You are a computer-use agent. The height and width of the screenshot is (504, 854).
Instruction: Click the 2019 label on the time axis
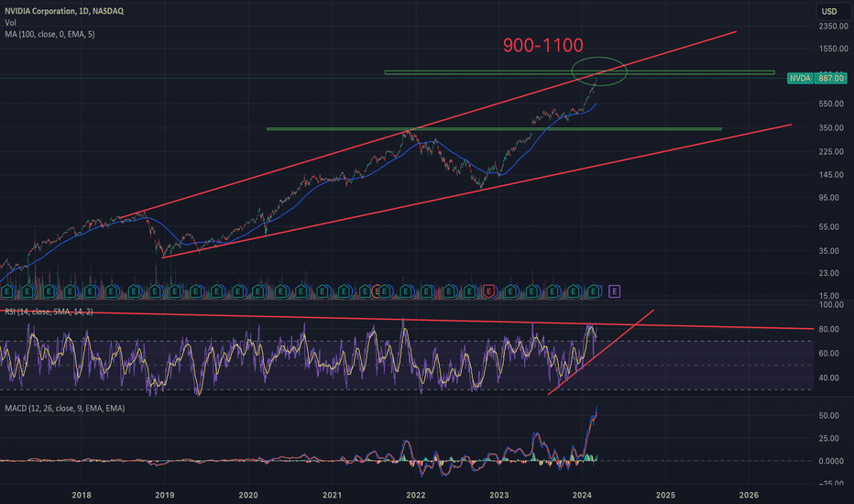pyautogui.click(x=165, y=495)
